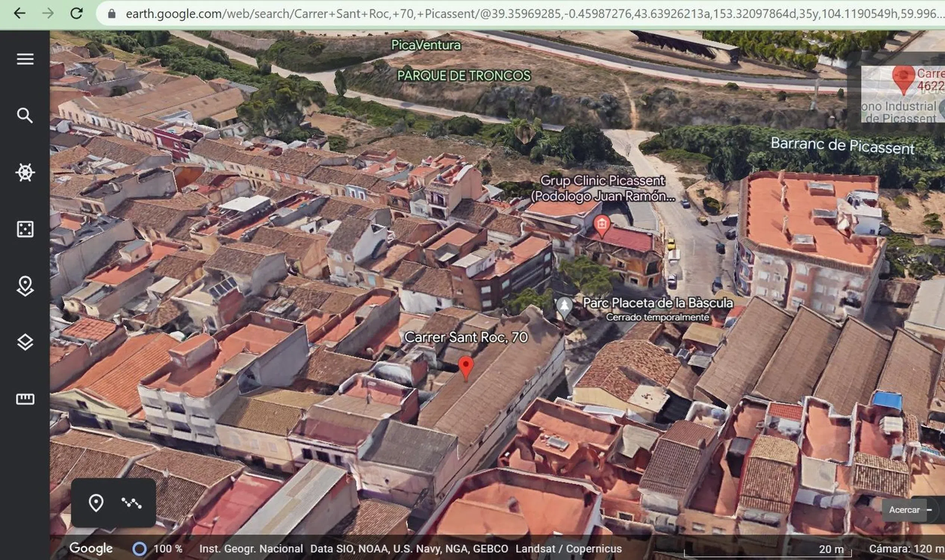Start drawing a line or shape

point(131,503)
